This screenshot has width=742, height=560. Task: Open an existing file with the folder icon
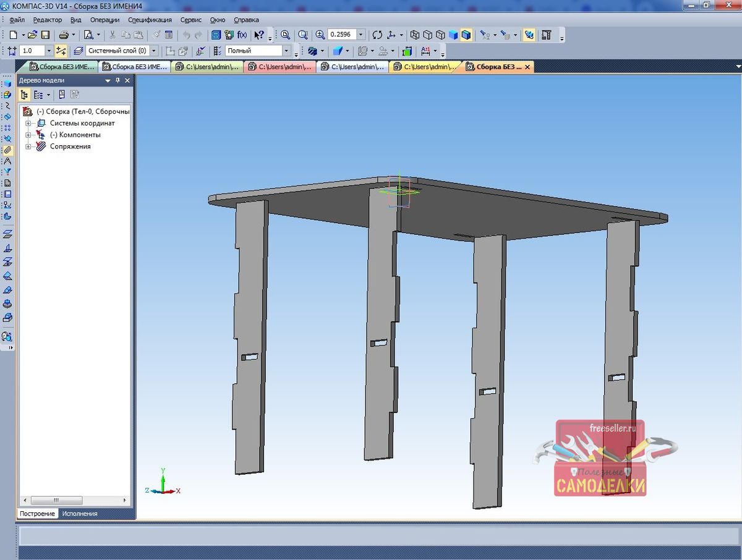[x=33, y=35]
